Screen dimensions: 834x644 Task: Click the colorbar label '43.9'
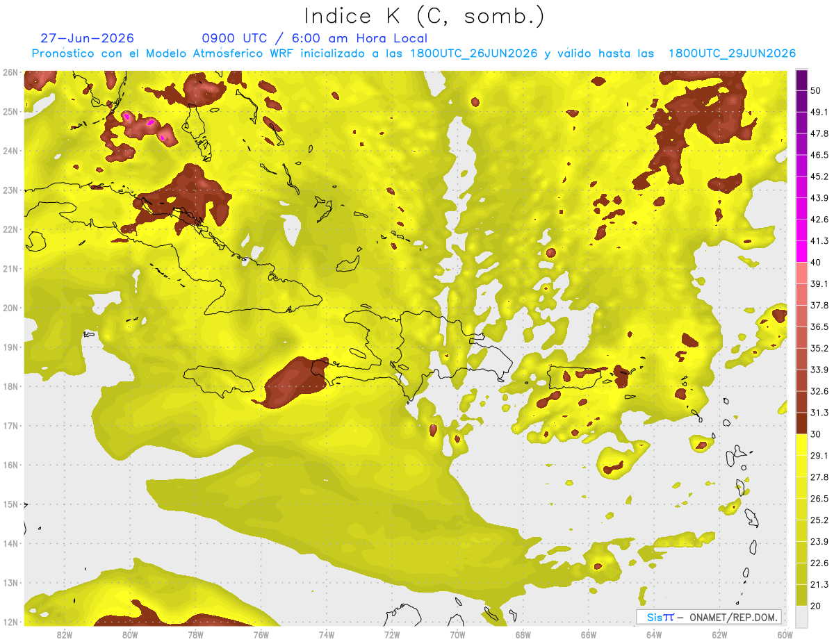click(819, 198)
